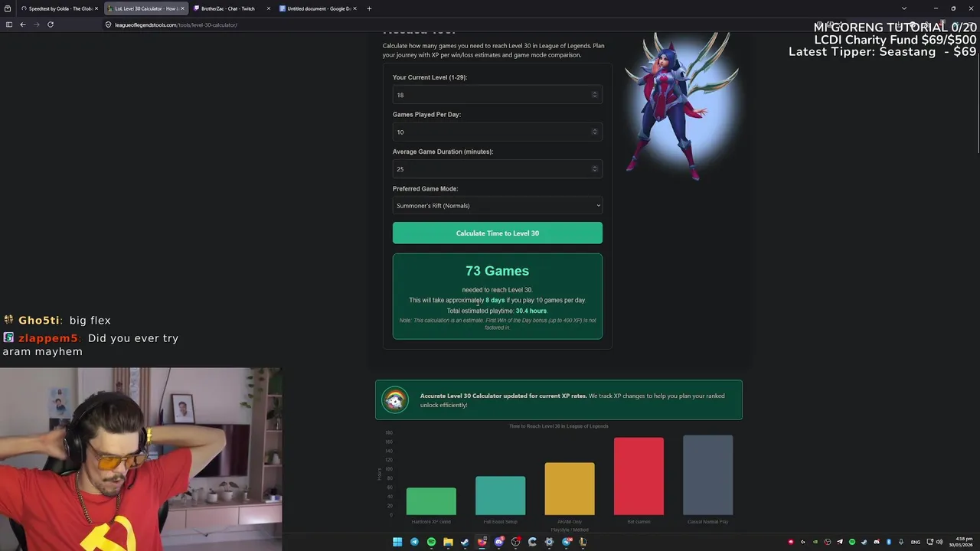Open the volume control in the system tray
Screen dimensions: 980x551
(x=940, y=542)
